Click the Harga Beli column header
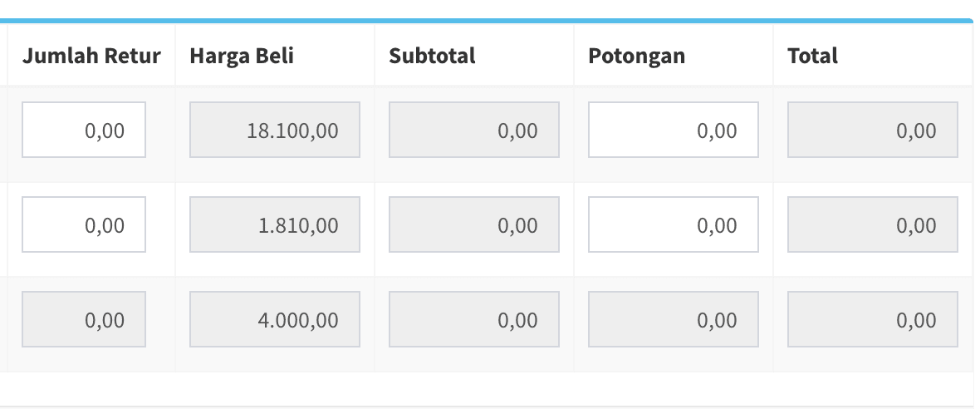 coord(242,56)
